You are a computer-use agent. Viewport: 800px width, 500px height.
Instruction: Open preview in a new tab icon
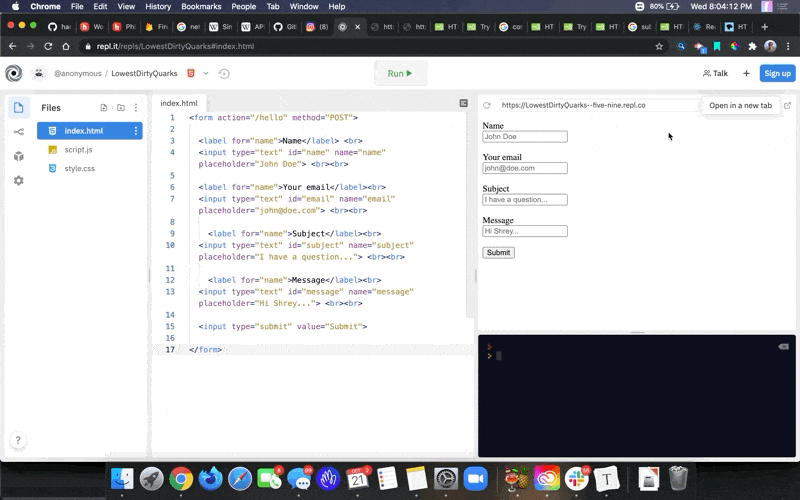pyautogui.click(x=787, y=105)
